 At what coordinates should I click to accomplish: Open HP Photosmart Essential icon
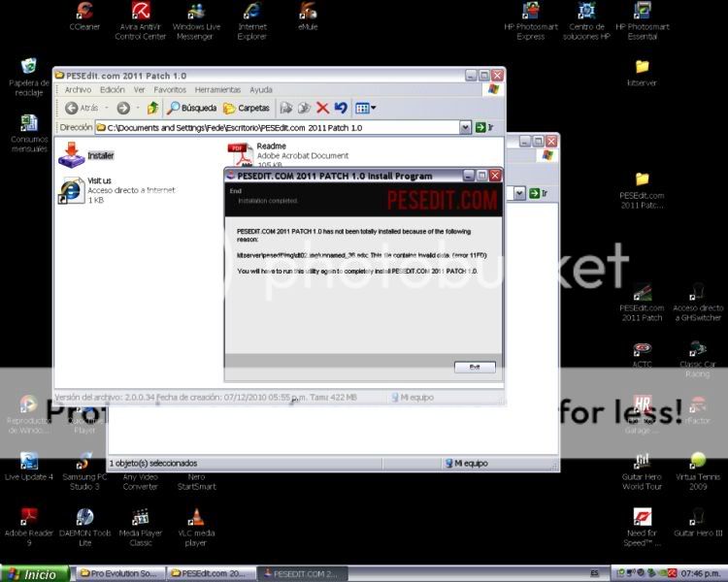click(x=643, y=20)
